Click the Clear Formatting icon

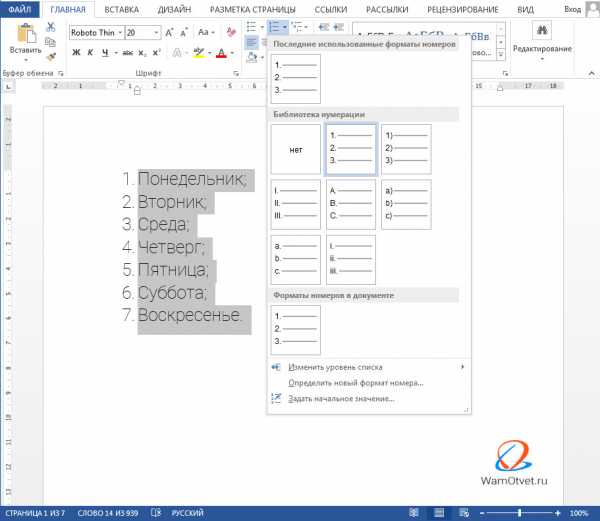pyautogui.click(x=229, y=32)
